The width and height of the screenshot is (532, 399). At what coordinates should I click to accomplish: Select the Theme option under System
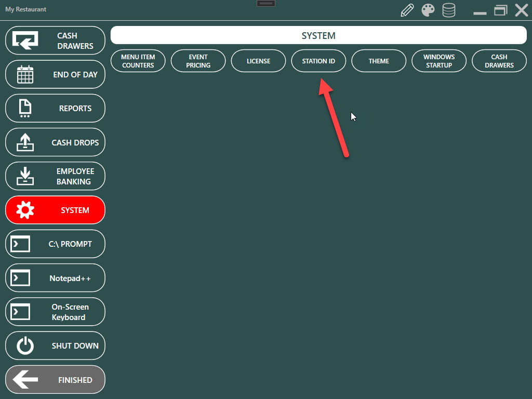point(379,61)
